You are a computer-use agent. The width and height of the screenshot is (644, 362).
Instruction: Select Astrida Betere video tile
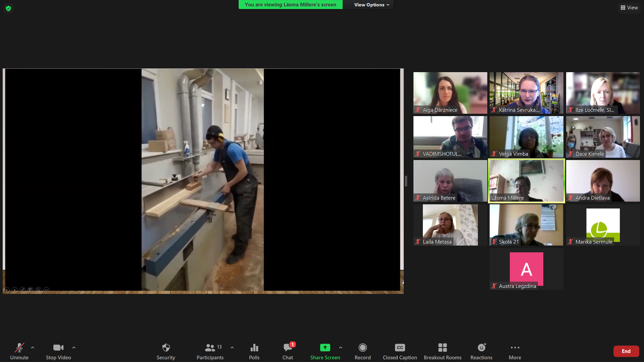(450, 181)
